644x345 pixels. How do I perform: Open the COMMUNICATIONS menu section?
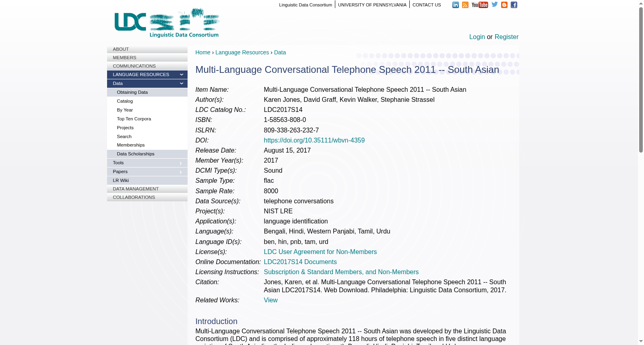147,66
